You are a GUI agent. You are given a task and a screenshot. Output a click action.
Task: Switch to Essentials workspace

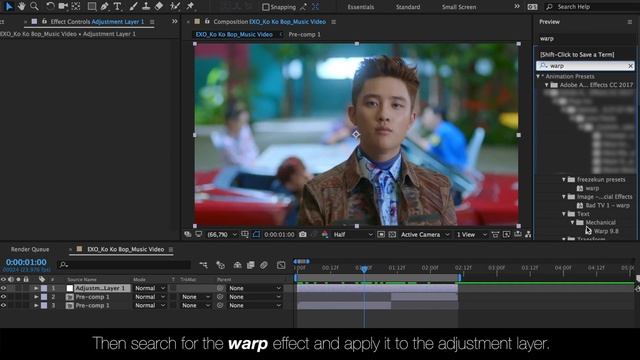(x=360, y=7)
